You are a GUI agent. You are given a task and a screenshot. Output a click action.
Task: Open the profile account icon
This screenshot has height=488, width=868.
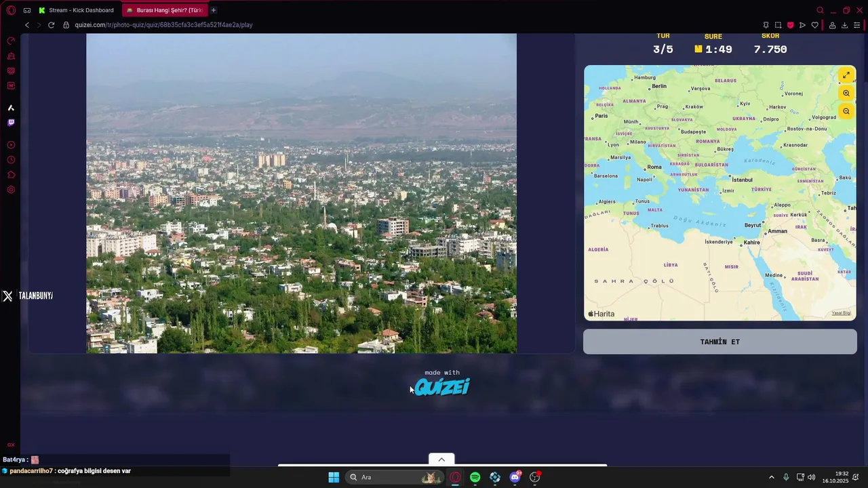(832, 25)
